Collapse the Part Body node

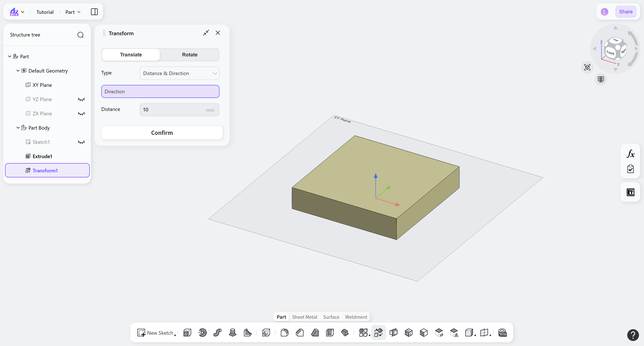[18, 128]
